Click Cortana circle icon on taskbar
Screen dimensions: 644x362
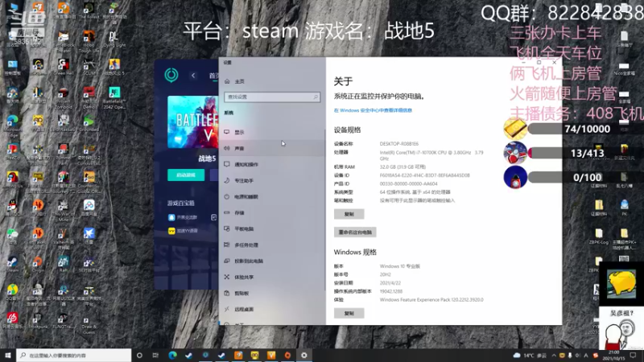[x=139, y=355]
